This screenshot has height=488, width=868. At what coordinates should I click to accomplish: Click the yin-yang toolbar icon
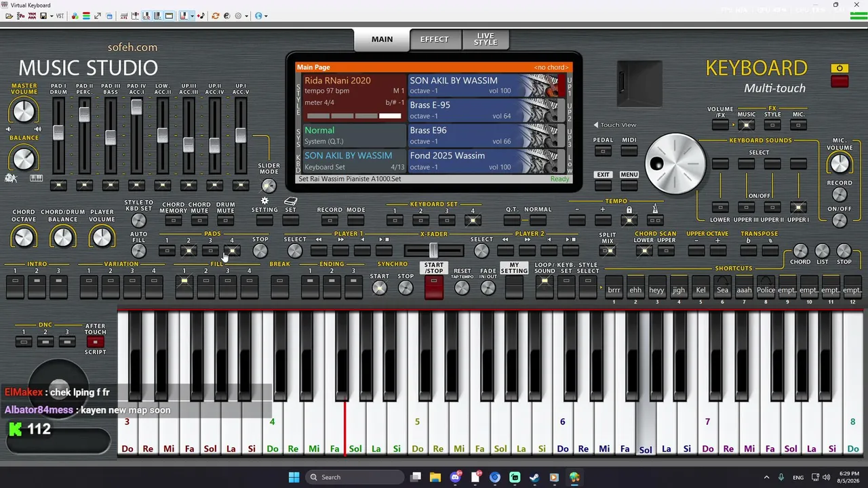point(226,16)
